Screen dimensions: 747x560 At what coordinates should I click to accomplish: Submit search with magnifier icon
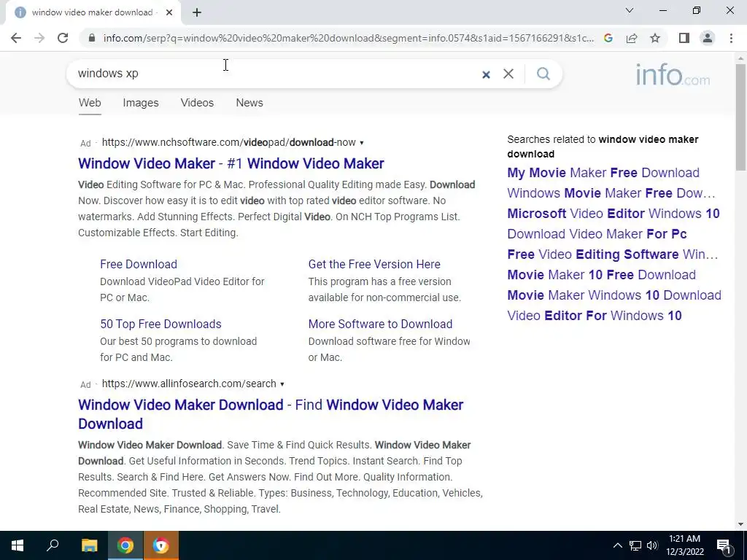[543, 74]
